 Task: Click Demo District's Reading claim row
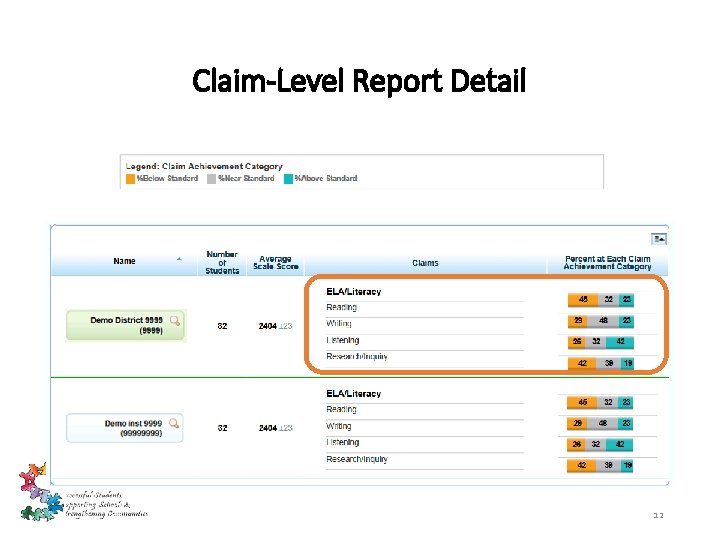pyautogui.click(x=425, y=308)
